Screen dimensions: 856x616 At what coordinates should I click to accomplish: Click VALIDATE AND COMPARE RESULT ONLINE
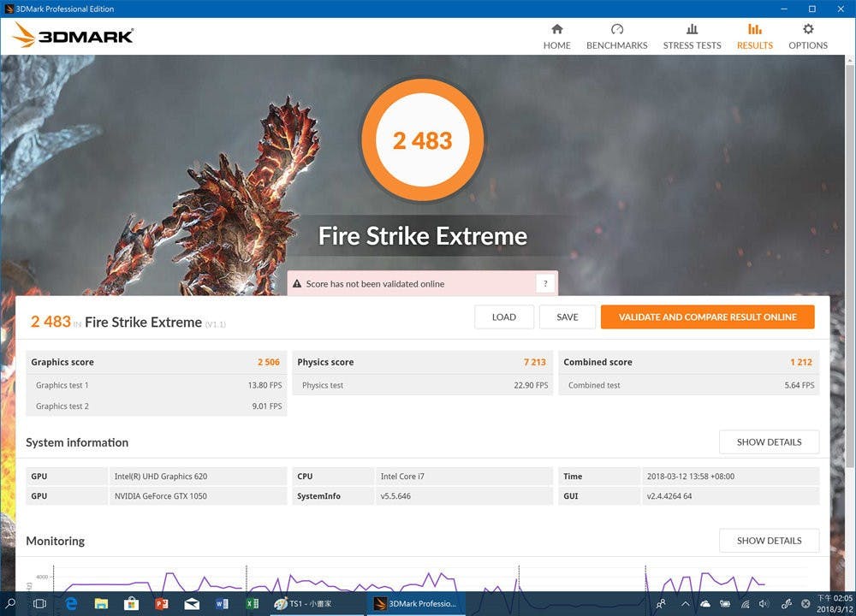coord(708,317)
